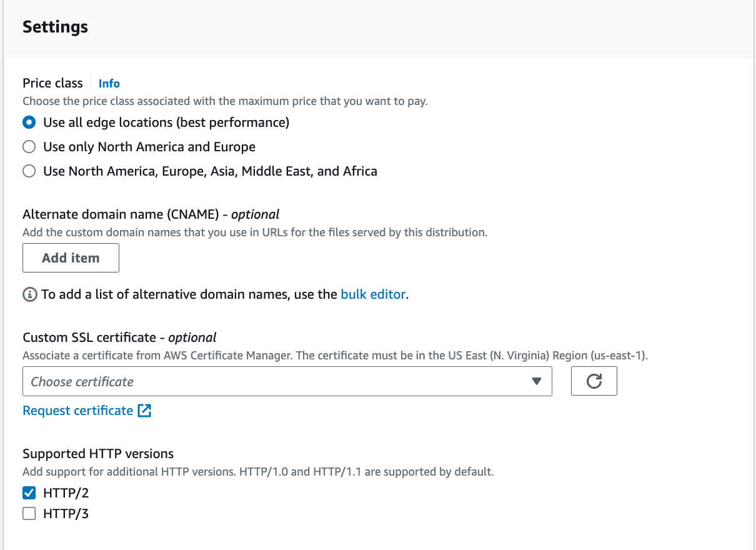Viewport: 756px width, 550px height.
Task: Click the external link icon beside Request certificate
Action: click(144, 411)
